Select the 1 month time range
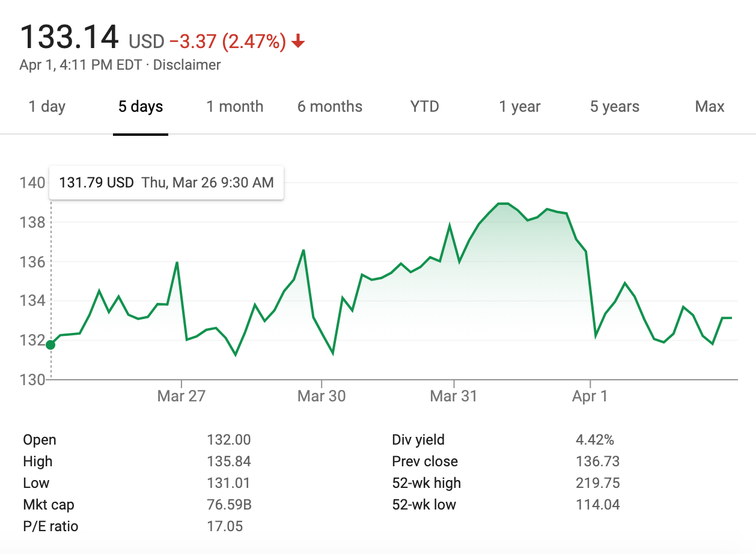Image resolution: width=756 pixels, height=554 pixels. (235, 106)
